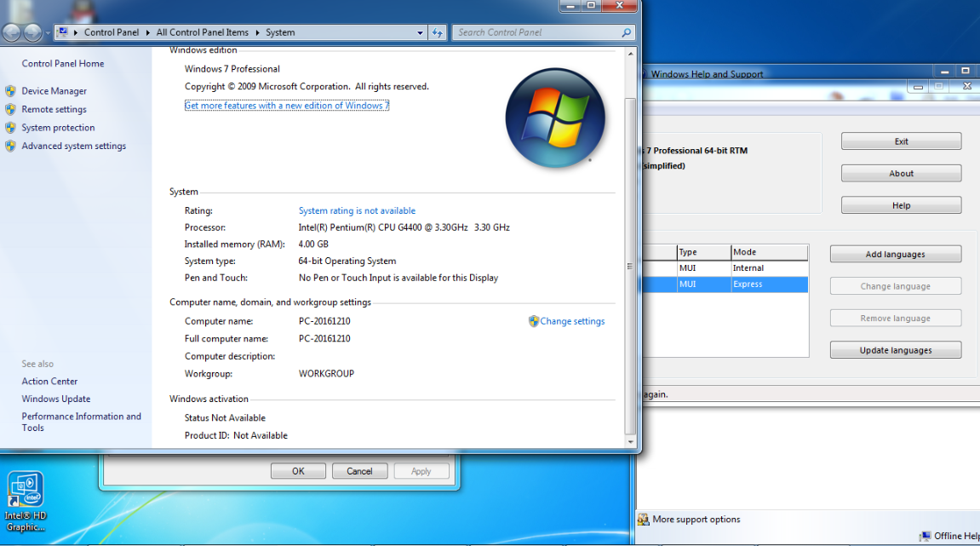Open Intel HD Graphics desktop shortcut
Screen dimensions: 980x546
tap(26, 502)
